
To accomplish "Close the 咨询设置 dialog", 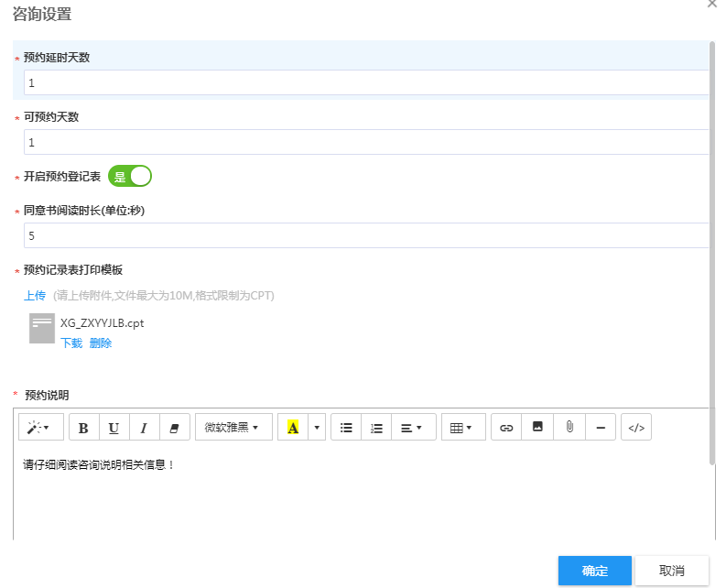I will [712, 4].
